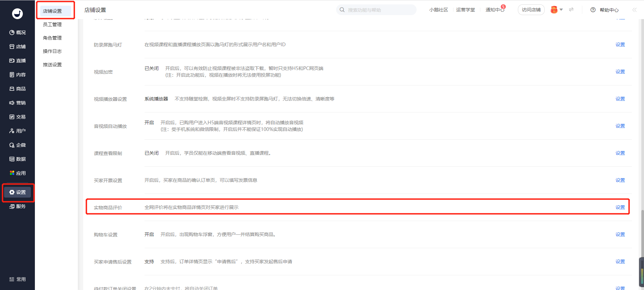Collapse the panel with the double-chevron icon
Viewport: 644px width, 290px height.
[634, 10]
